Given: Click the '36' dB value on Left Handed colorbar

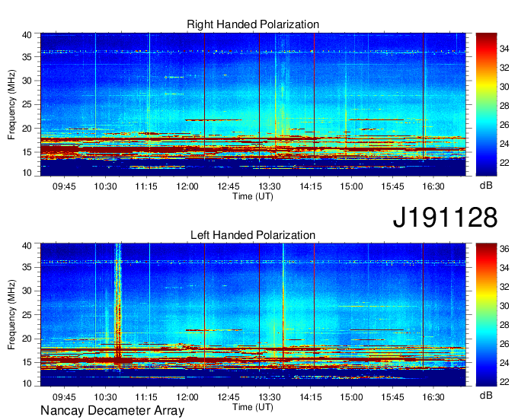Looking at the screenshot, I should [504, 249].
